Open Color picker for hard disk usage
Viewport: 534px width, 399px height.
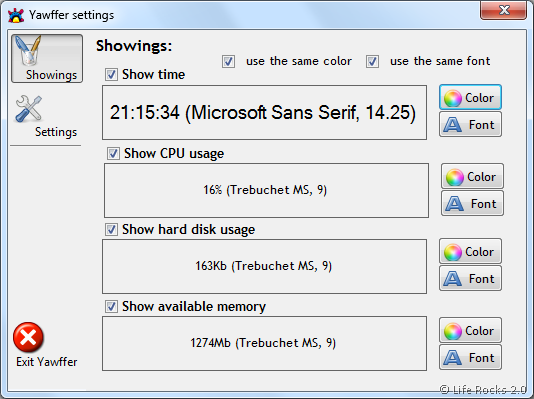point(470,252)
